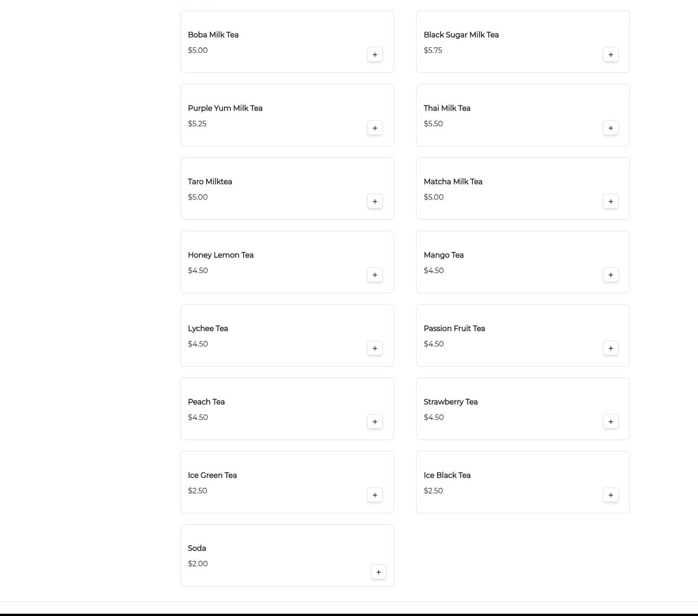
Task: Click plus icon for Peach Tea
Action: (375, 422)
